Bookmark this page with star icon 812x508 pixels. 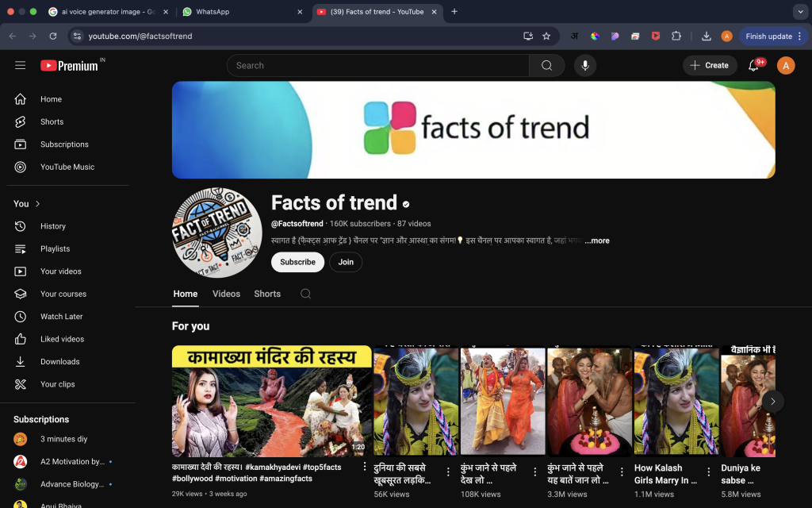(546, 36)
